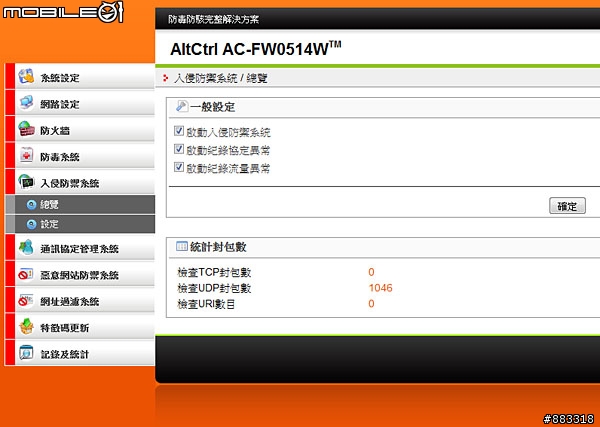
Task: Click the Mobile01 logo
Action: (x=63, y=12)
